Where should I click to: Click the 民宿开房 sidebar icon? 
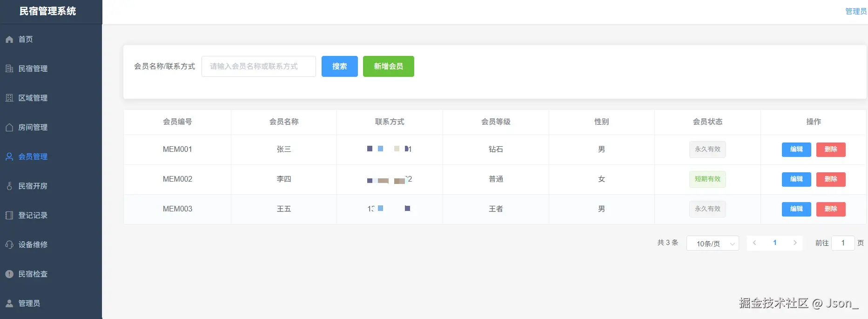click(x=9, y=186)
